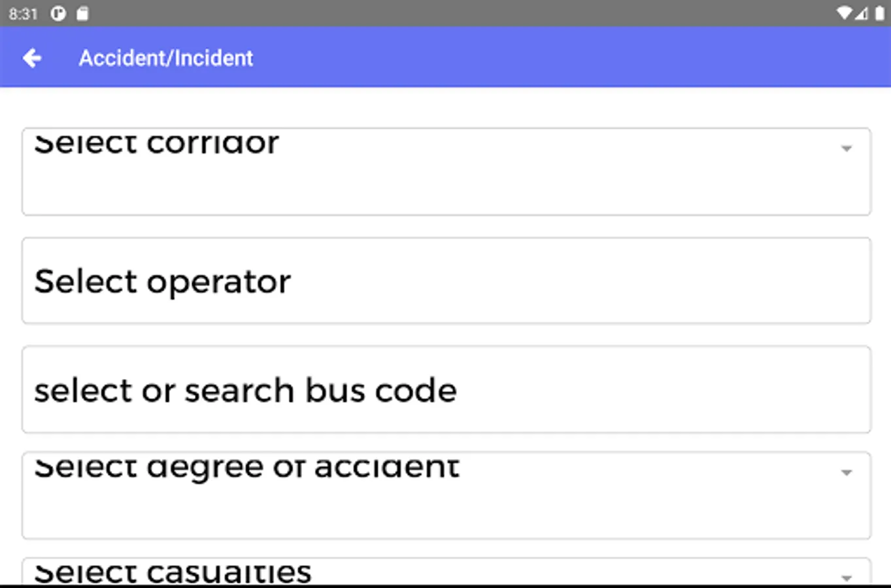Tap the back arrow in header

31,58
